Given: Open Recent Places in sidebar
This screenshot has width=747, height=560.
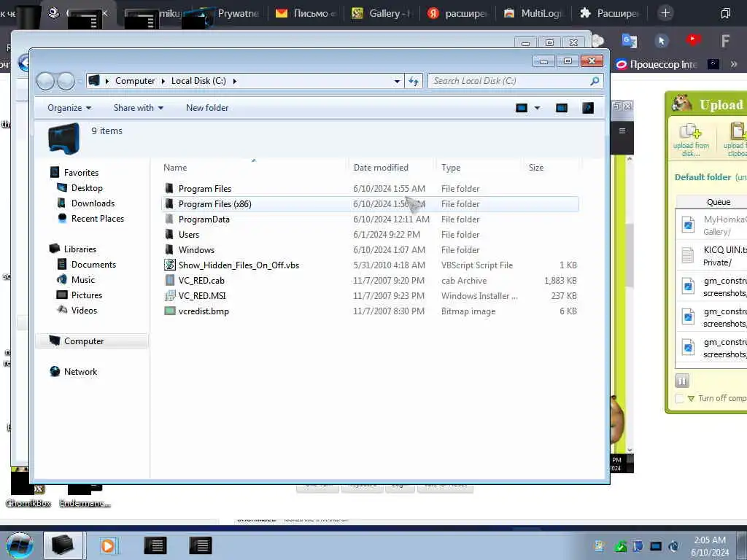Looking at the screenshot, I should tap(98, 219).
